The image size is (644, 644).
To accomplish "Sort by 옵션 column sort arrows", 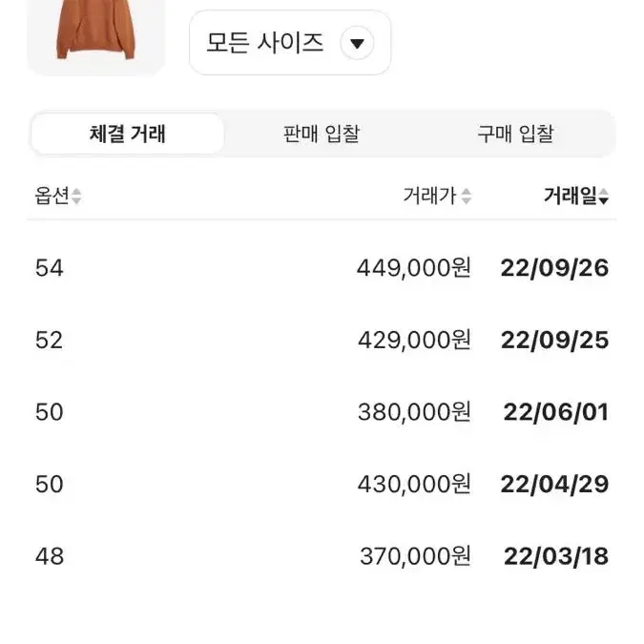I will (x=76, y=196).
